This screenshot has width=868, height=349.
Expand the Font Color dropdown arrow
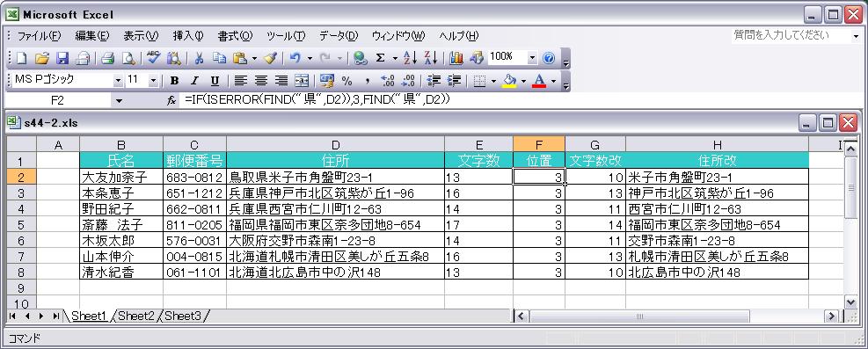click(553, 81)
